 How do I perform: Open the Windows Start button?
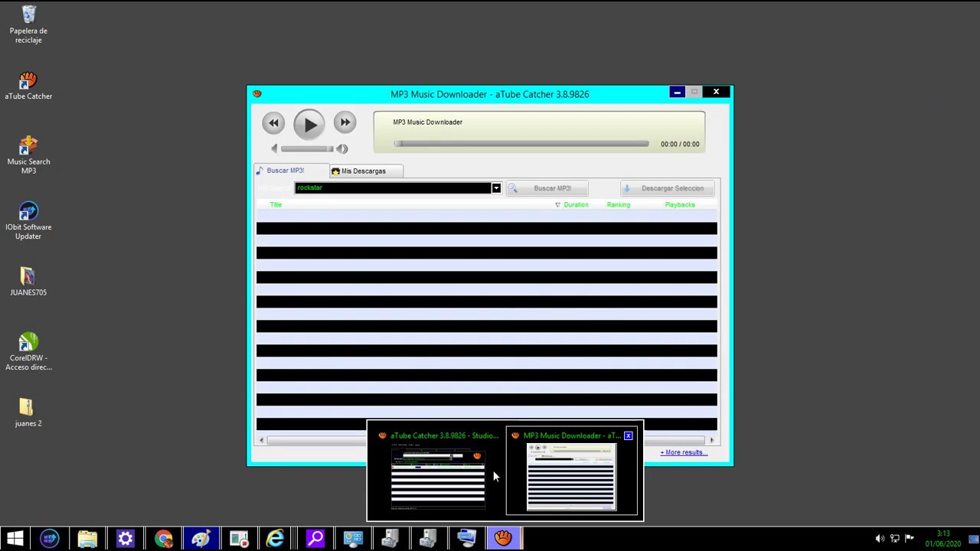15,539
